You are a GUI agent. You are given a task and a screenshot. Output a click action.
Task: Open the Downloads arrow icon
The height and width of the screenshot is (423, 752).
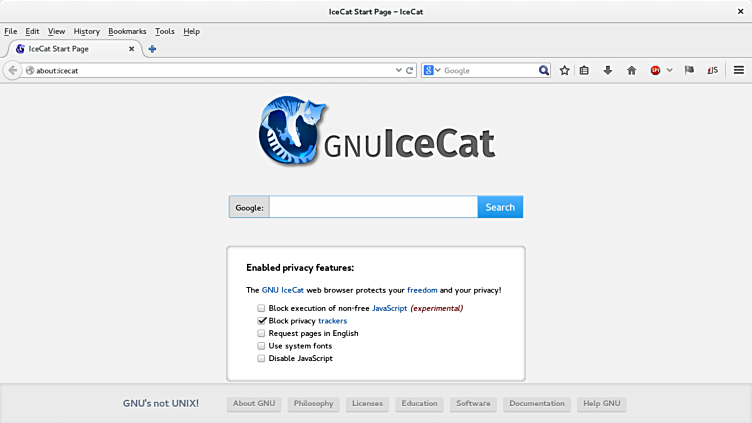pos(608,70)
